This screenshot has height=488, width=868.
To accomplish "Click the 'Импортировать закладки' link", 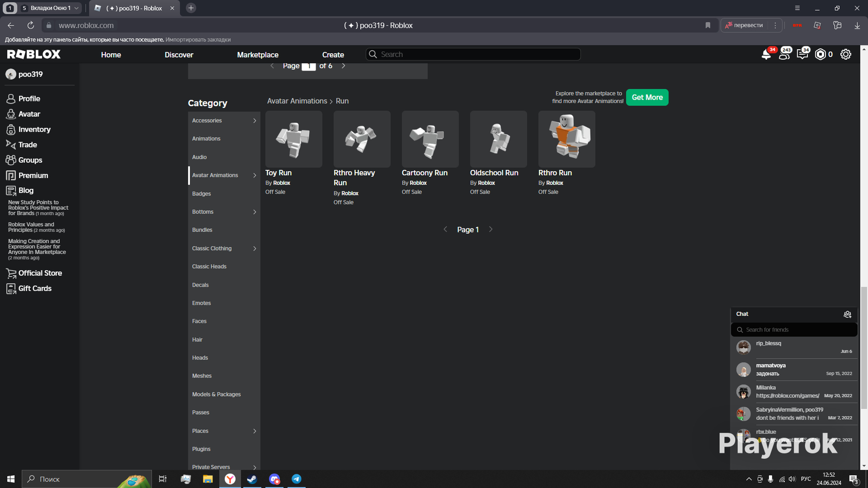I will pyautogui.click(x=198, y=40).
